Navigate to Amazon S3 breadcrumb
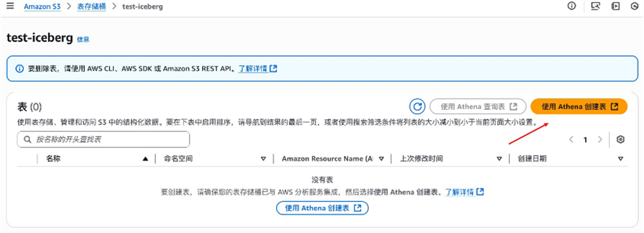This screenshot has height=233, width=644. click(x=42, y=7)
